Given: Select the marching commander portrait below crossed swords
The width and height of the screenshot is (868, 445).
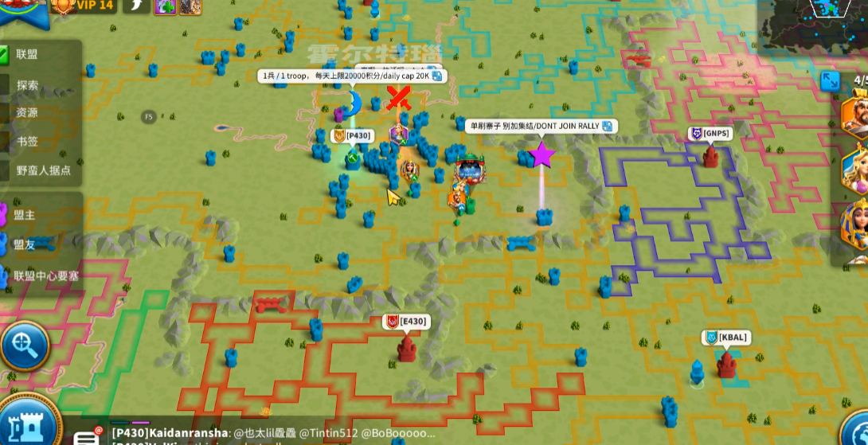Looking at the screenshot, I should coord(399,135).
